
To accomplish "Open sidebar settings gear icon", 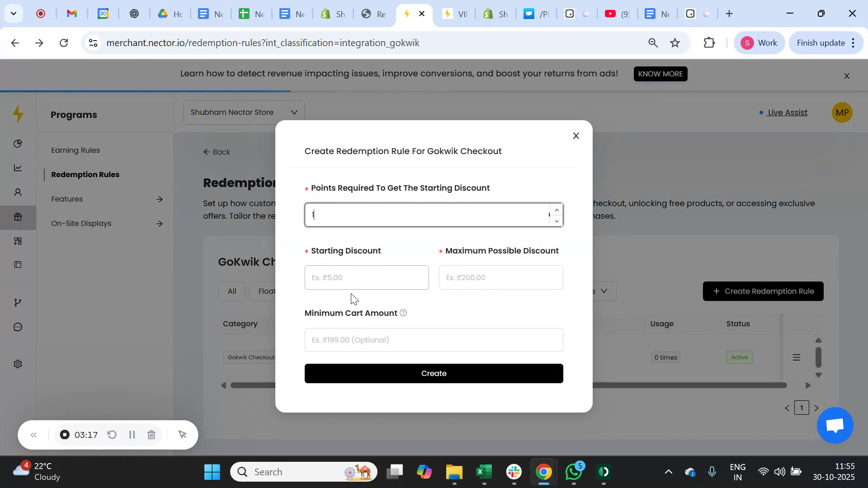I will (x=18, y=364).
